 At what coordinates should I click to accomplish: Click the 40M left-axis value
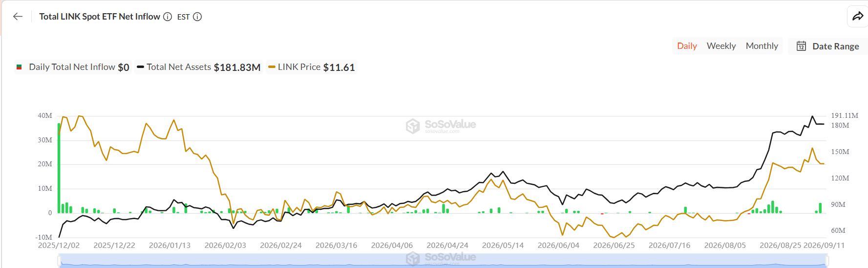[x=45, y=116]
